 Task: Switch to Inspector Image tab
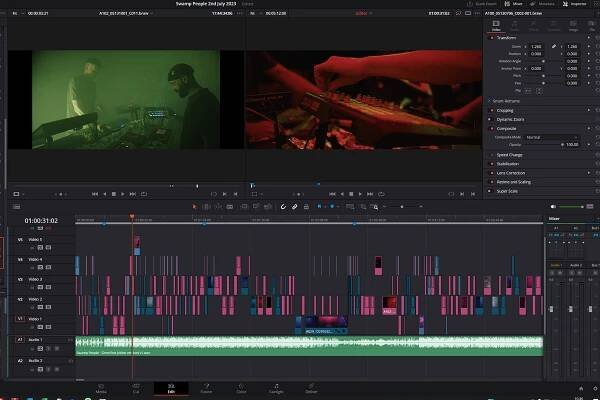573,26
